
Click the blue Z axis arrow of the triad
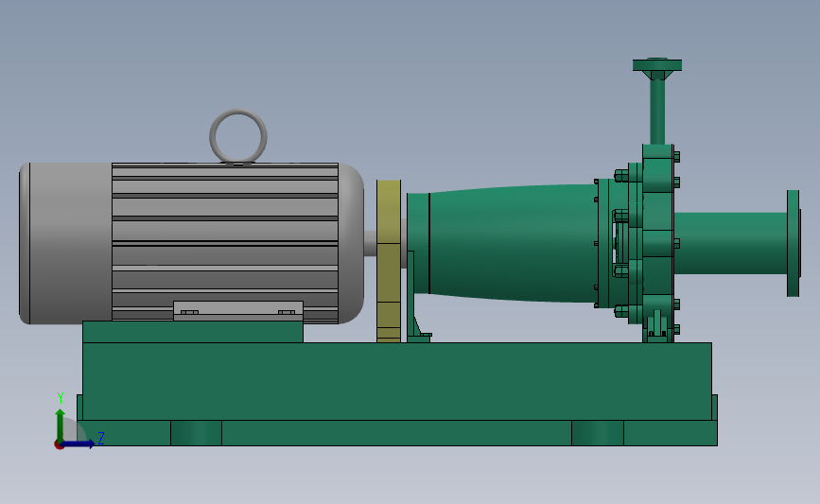click(79, 443)
